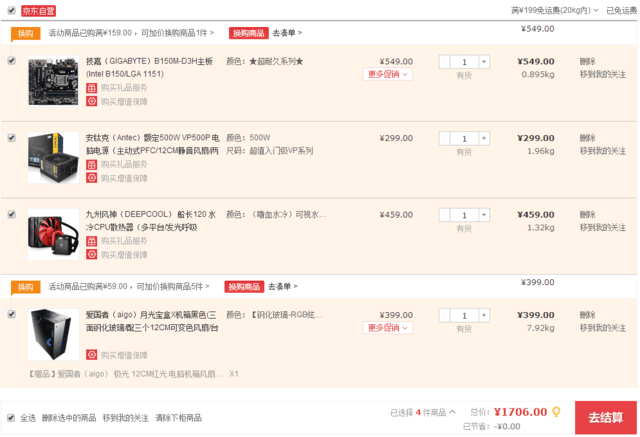
Task: Decrease quantity of GIGABYTE motherboard with minus
Action: pos(444,62)
